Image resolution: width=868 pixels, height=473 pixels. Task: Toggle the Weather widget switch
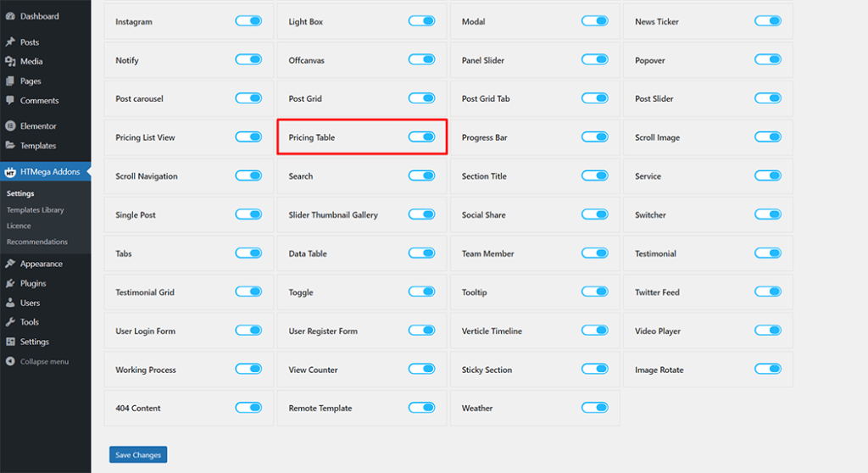[595, 408]
